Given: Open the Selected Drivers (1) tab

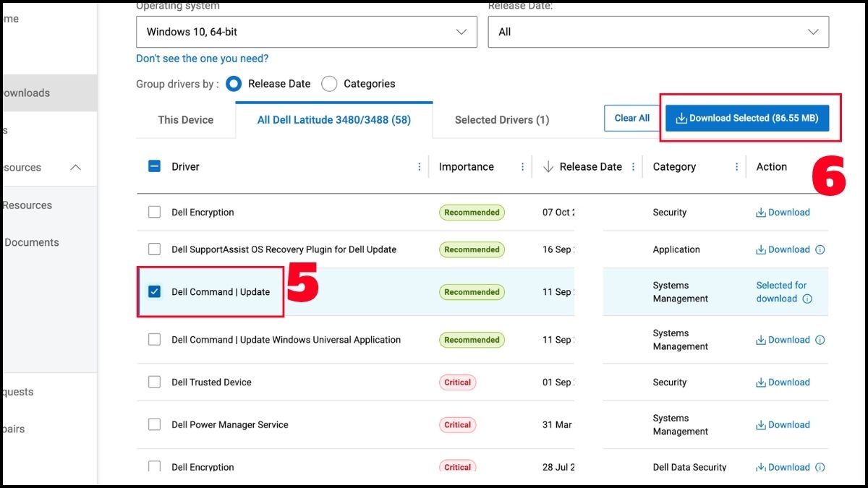Looking at the screenshot, I should [502, 120].
